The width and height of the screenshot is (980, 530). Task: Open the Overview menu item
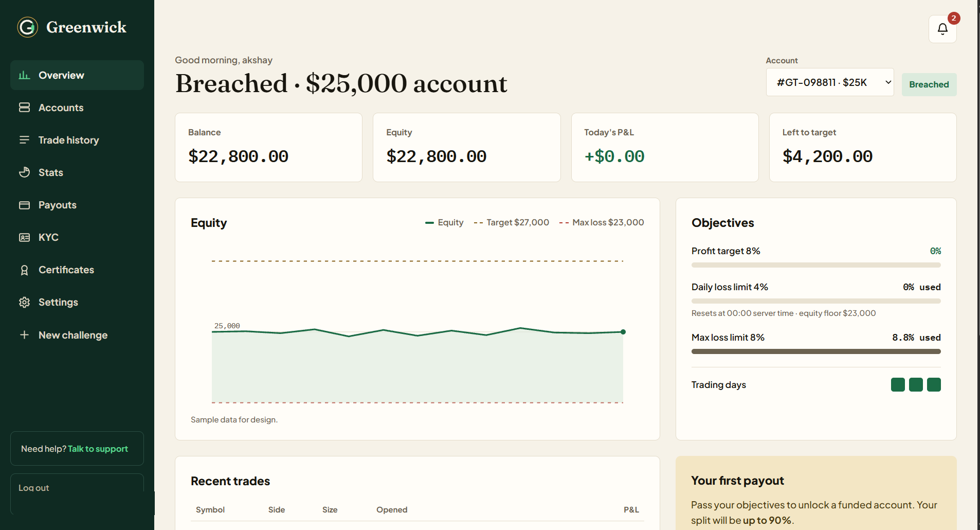77,75
